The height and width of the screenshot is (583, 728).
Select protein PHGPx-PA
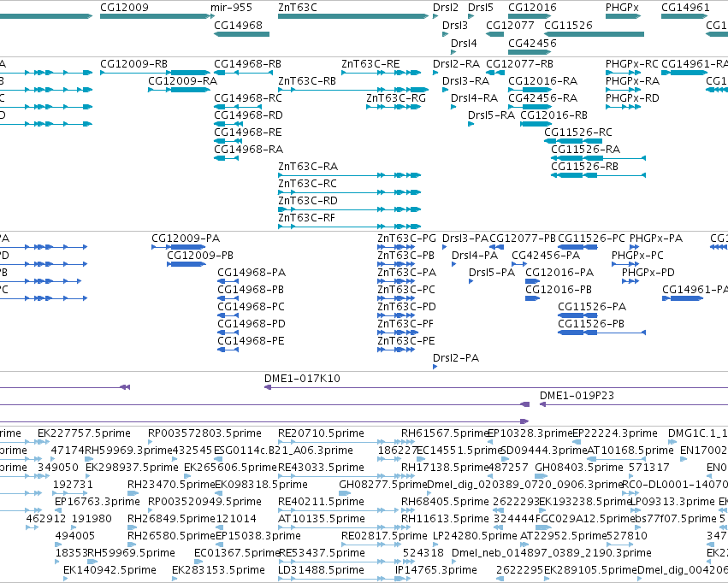[656, 238]
